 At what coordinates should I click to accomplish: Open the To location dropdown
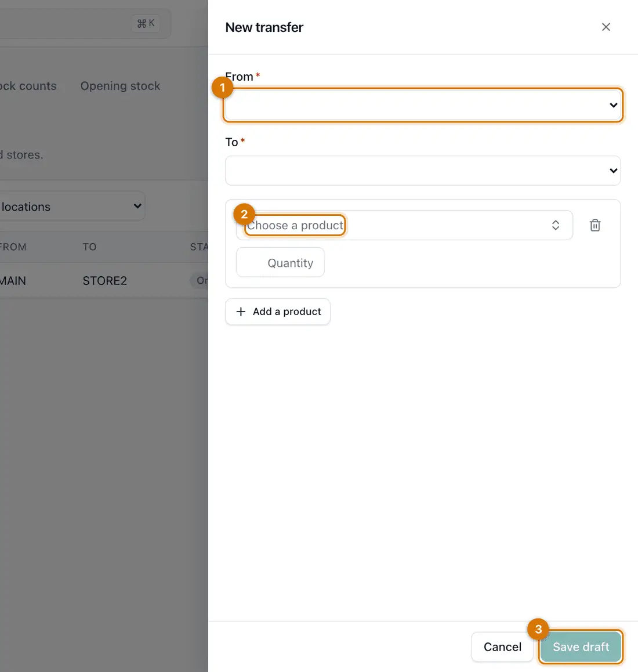point(422,171)
